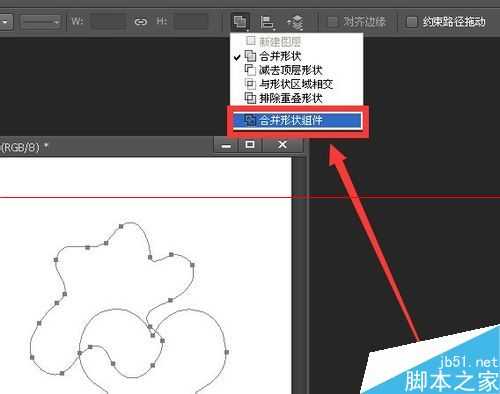Click 合并形状组件 menu entry

(x=297, y=120)
